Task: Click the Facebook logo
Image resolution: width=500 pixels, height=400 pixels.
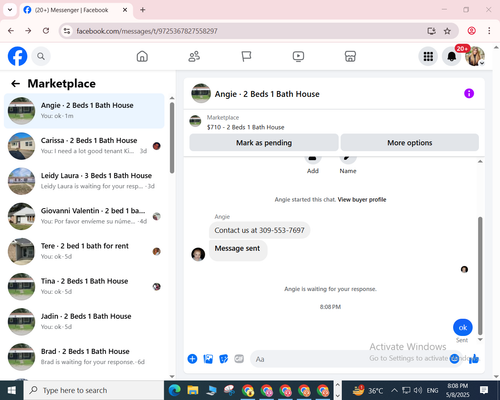Action: click(17, 56)
